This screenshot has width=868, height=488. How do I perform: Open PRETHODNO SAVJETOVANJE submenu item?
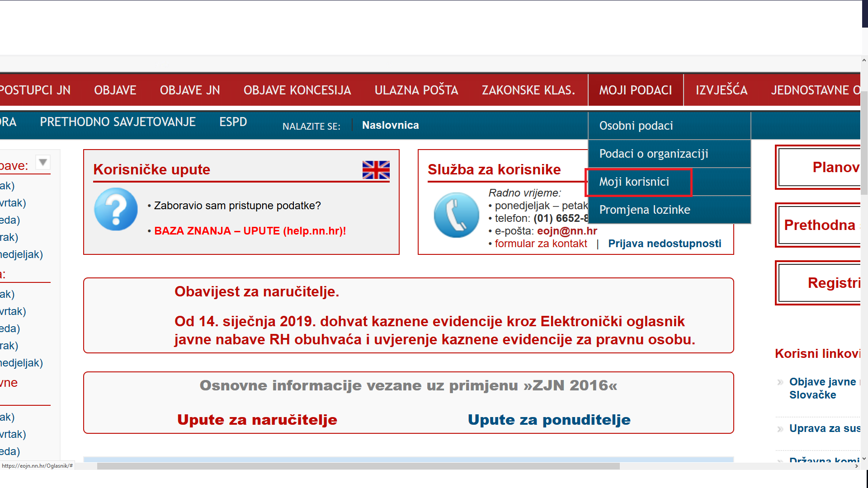click(118, 122)
